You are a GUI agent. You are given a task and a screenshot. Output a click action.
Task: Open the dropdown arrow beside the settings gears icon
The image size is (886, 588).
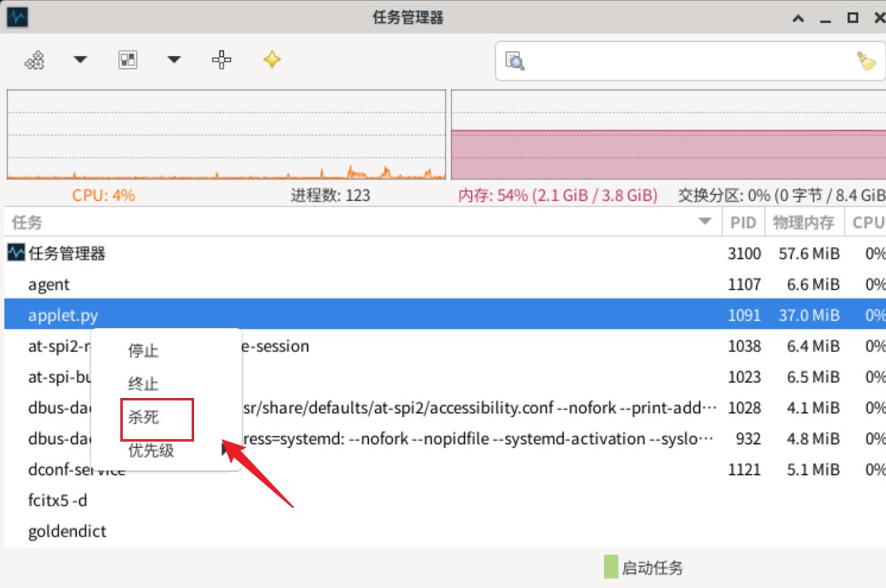80,59
